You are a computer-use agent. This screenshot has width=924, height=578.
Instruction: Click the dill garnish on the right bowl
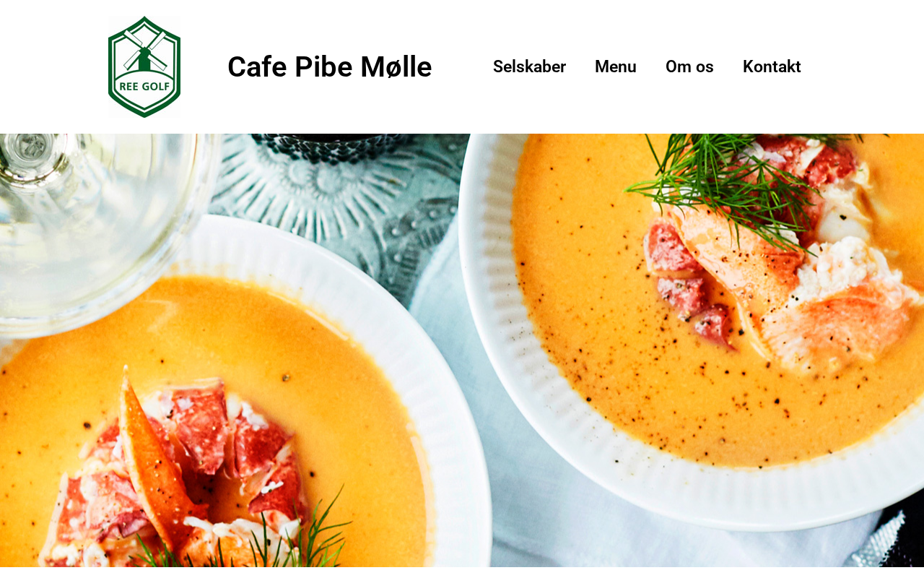coord(729,184)
